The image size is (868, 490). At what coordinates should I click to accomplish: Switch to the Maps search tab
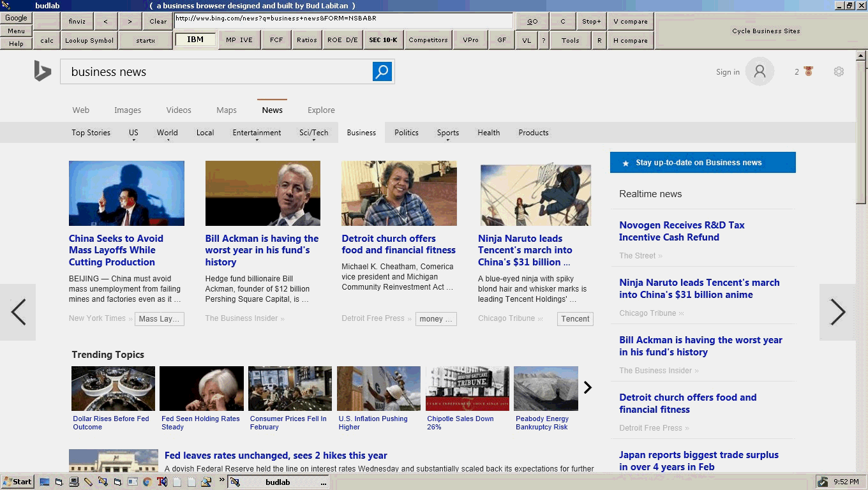pyautogui.click(x=227, y=110)
